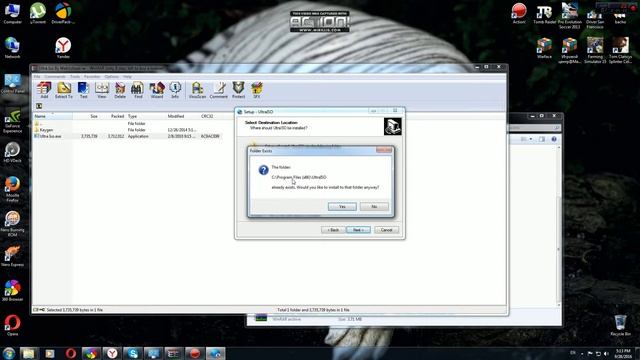Open the Action! desktop shortcut

[x=519, y=13]
